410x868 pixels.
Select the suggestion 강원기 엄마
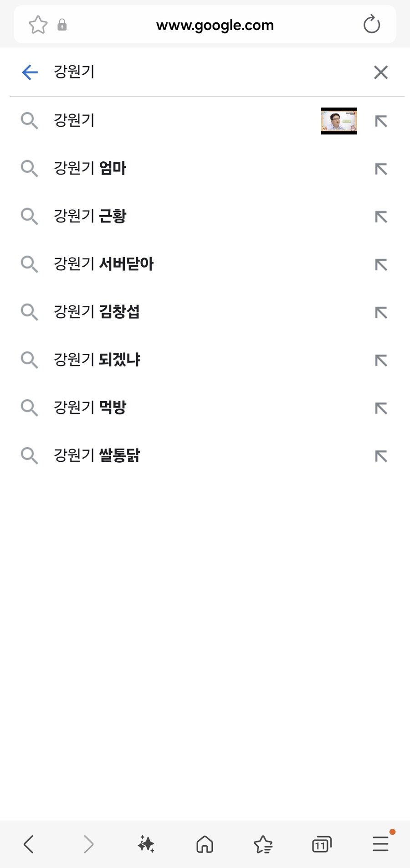90,168
